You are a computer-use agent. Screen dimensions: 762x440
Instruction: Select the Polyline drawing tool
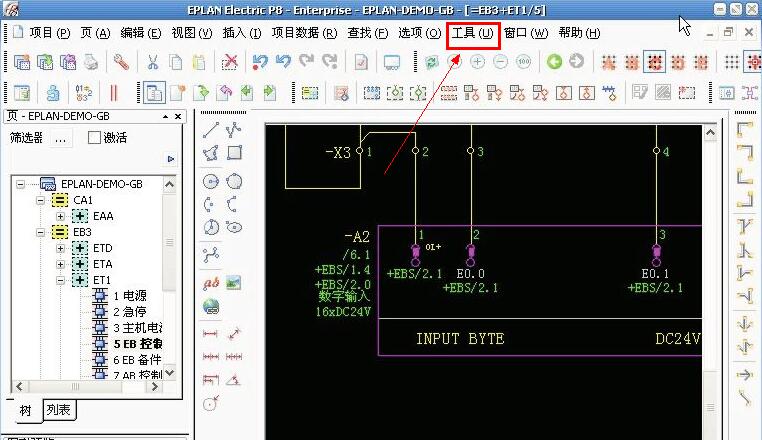(x=234, y=130)
